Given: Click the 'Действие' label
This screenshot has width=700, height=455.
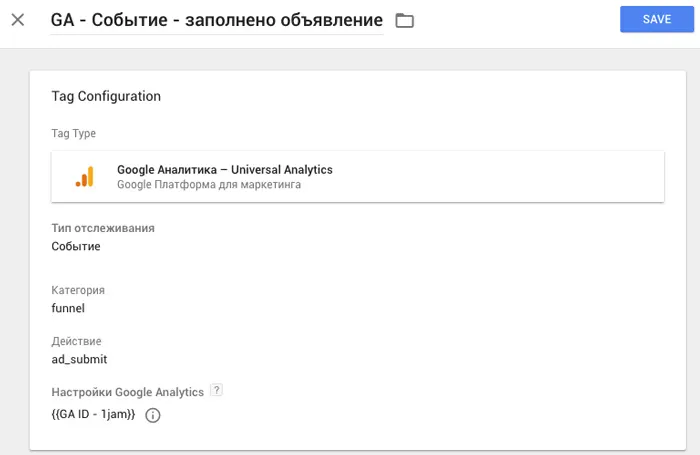Looking at the screenshot, I should tap(76, 342).
